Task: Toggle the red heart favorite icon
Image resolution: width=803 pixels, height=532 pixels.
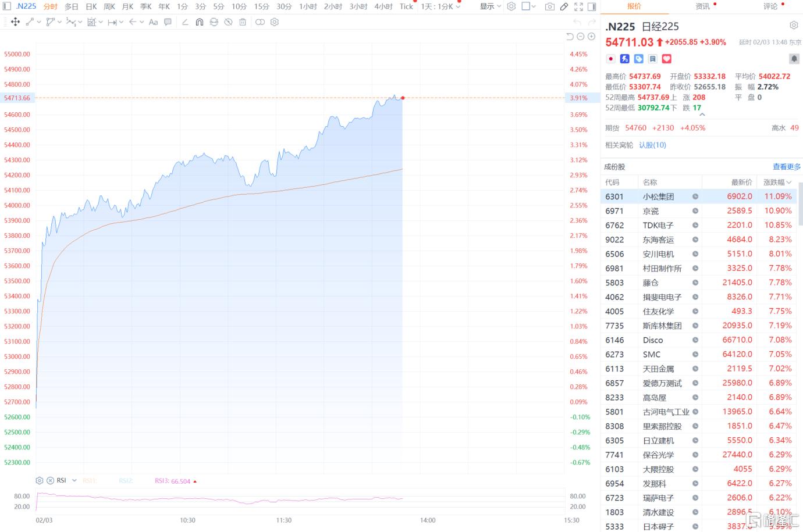Action: pos(667,59)
